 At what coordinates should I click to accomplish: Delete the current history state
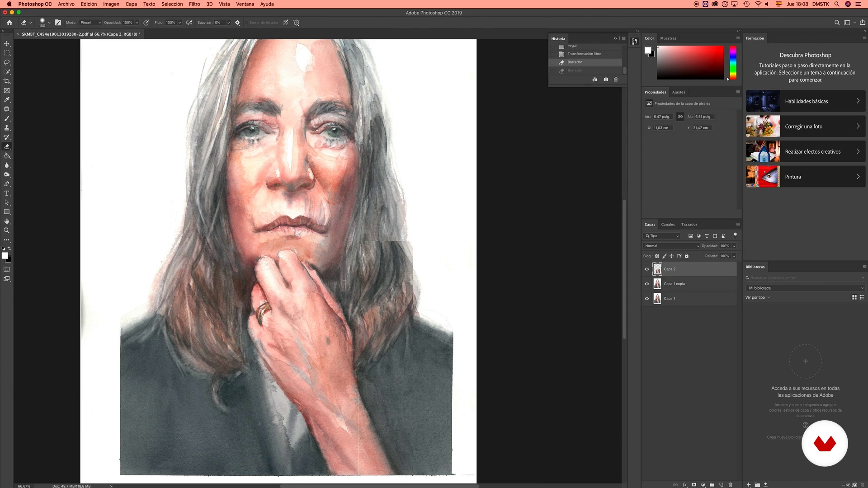[x=616, y=80]
